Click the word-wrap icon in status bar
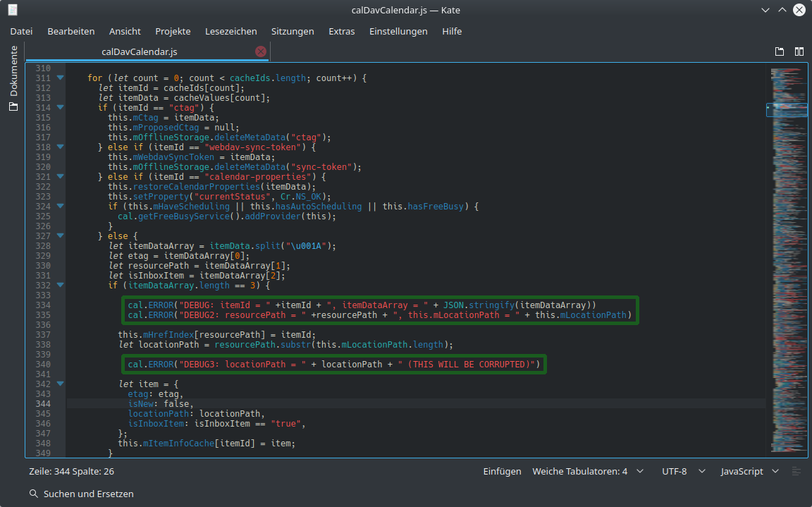 coord(796,471)
